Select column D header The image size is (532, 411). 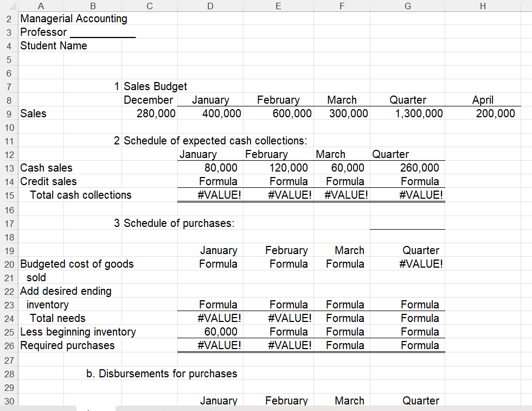tap(210, 6)
